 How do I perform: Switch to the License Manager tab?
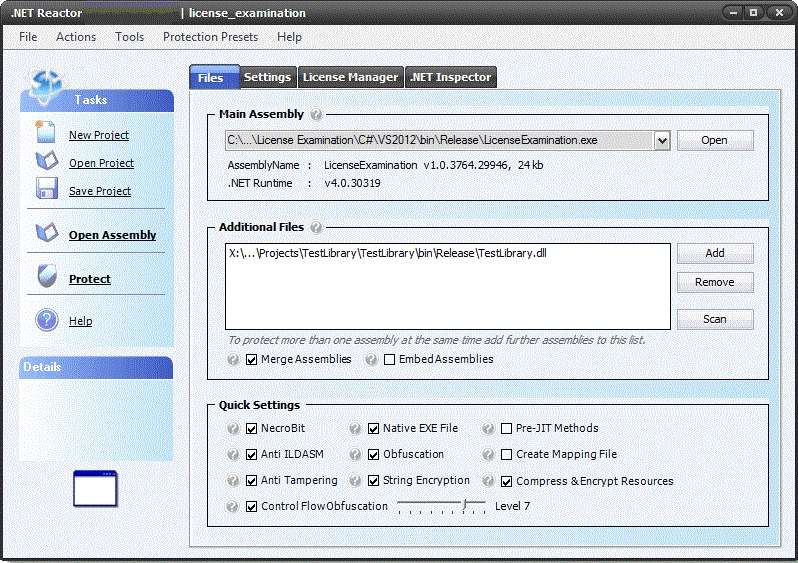point(350,77)
